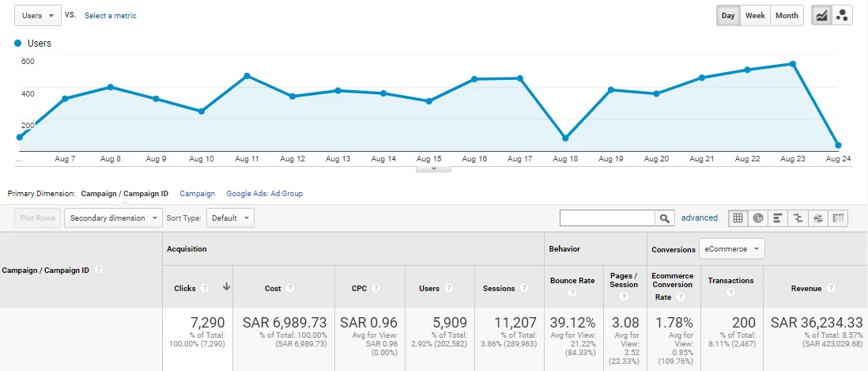Click the Aug 11 data point
The width and height of the screenshot is (868, 371).
[247, 76]
